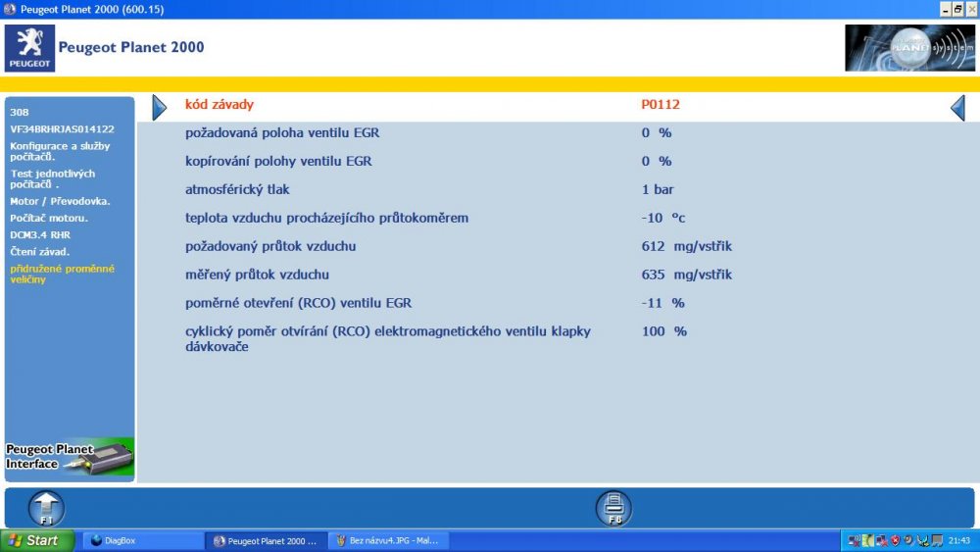Select VIN VF34BRHRJAS014122 in sidebar
Image resolution: width=980 pixels, height=552 pixels.
[62, 129]
